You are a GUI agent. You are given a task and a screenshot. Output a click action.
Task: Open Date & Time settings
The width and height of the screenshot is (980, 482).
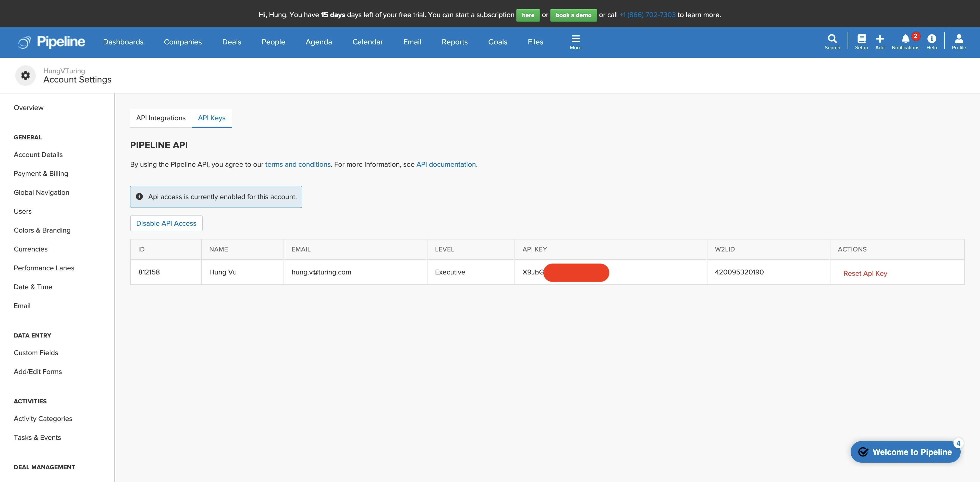tap(33, 287)
